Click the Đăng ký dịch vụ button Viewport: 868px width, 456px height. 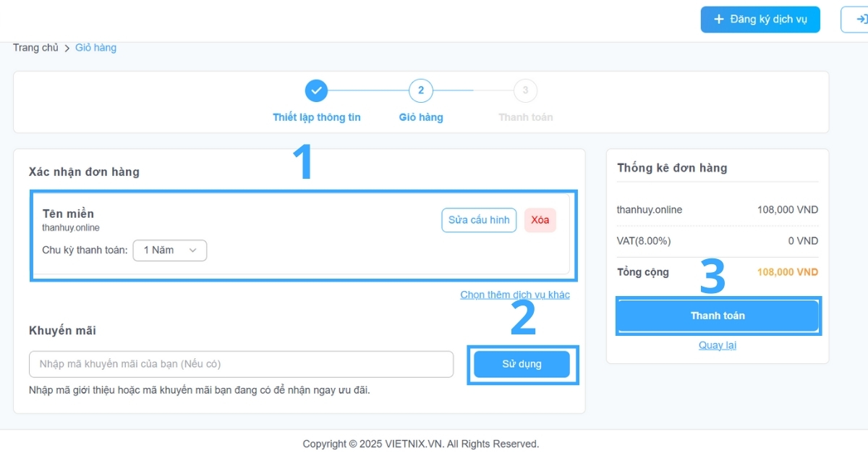759,20
